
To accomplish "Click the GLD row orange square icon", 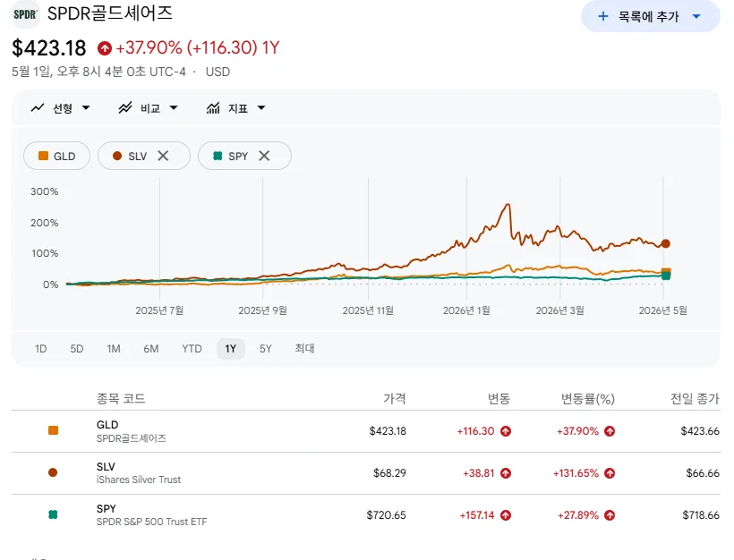I will point(54,430).
